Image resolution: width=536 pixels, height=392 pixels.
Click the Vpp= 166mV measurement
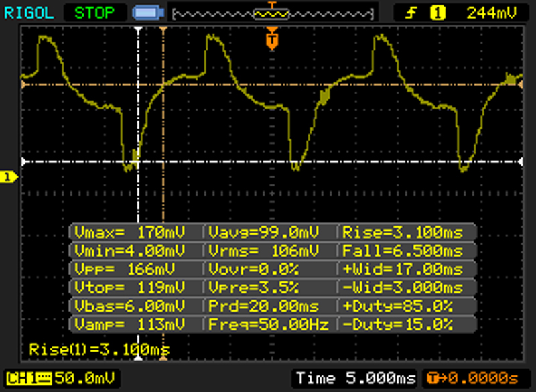coord(125,269)
